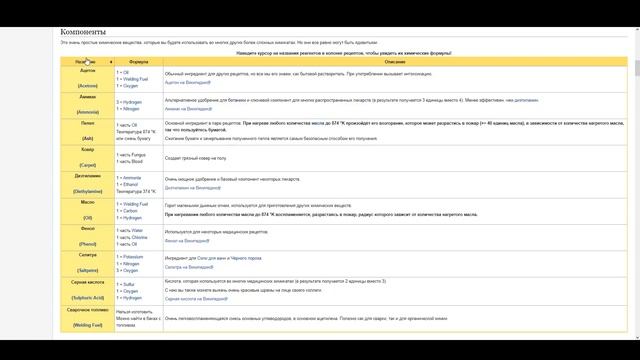
Task: Open Серная кислота на Википедии link
Action: 196,299
